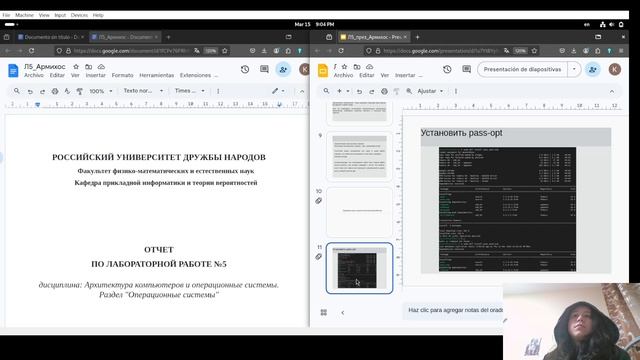The height and width of the screenshot is (360, 640).
Task: Collapse the slides filmstrip panel
Action: (x=342, y=313)
